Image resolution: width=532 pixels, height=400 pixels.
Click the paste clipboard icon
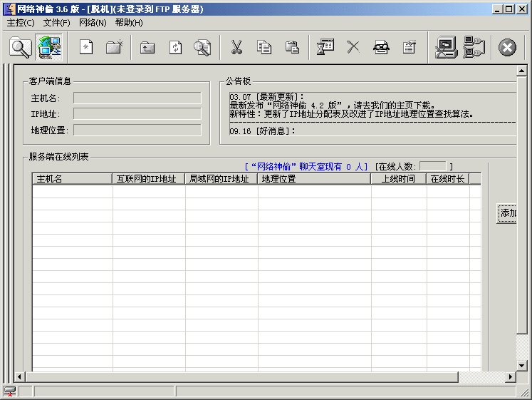292,47
